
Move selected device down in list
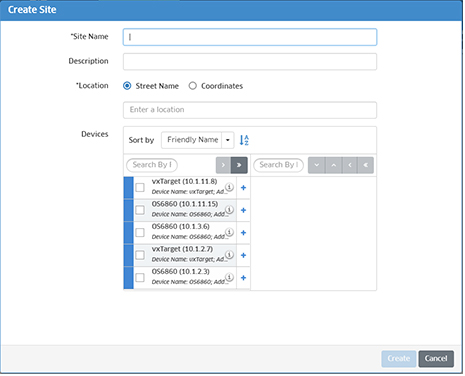pyautogui.click(x=317, y=166)
